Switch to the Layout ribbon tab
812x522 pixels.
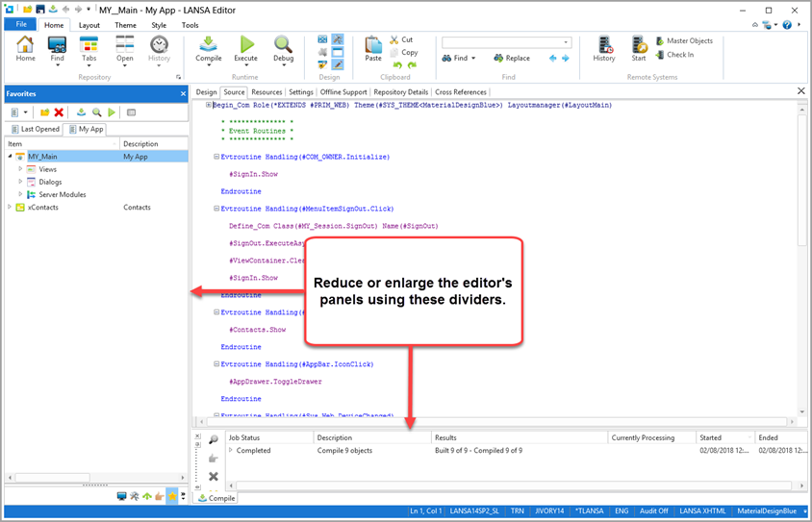pyautogui.click(x=89, y=25)
